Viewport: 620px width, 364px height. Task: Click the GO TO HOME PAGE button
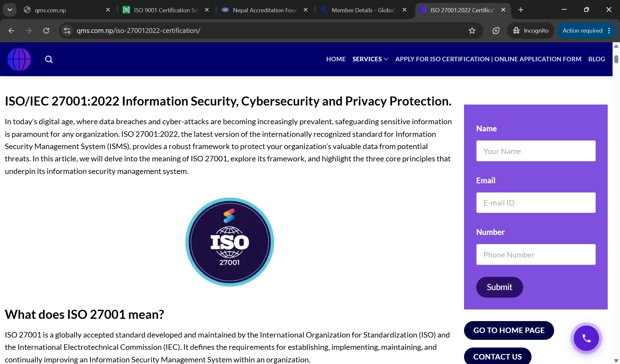click(x=509, y=330)
